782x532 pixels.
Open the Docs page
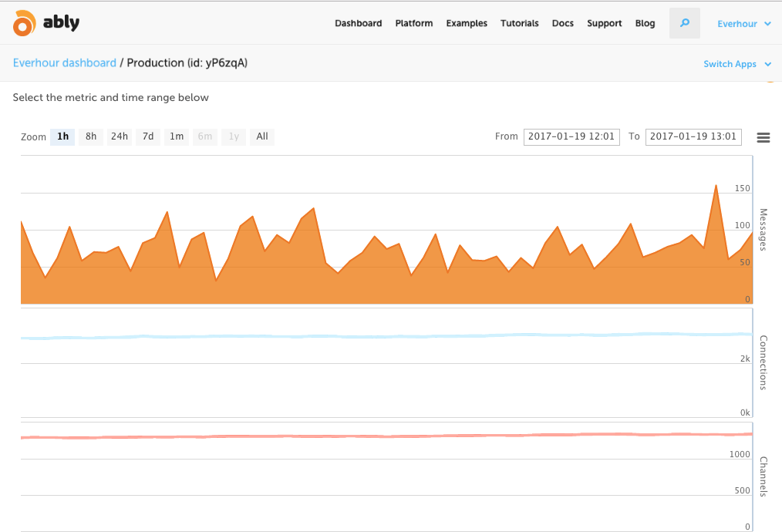pyautogui.click(x=563, y=23)
